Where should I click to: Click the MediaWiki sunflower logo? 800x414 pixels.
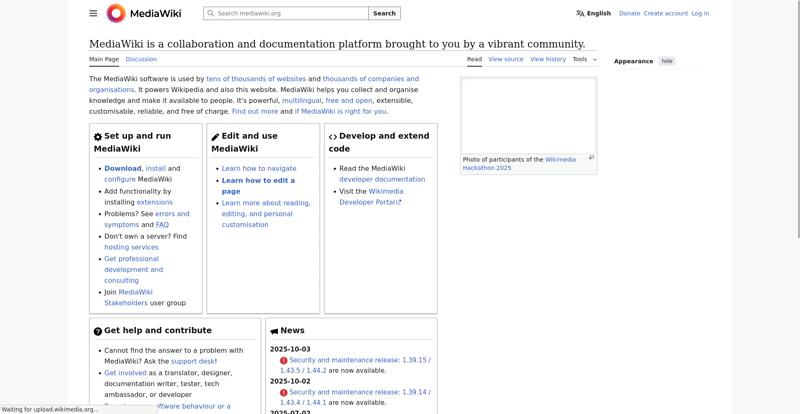point(116,13)
